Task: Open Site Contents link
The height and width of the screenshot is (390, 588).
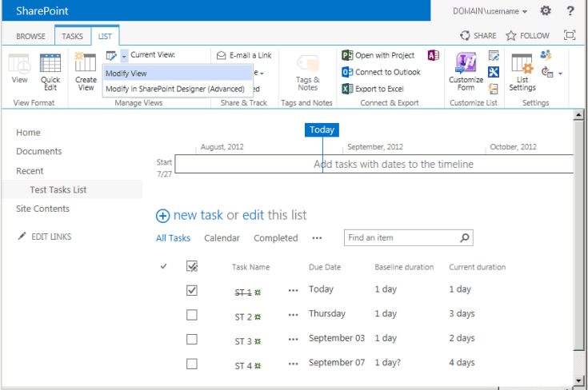Action: (42, 209)
